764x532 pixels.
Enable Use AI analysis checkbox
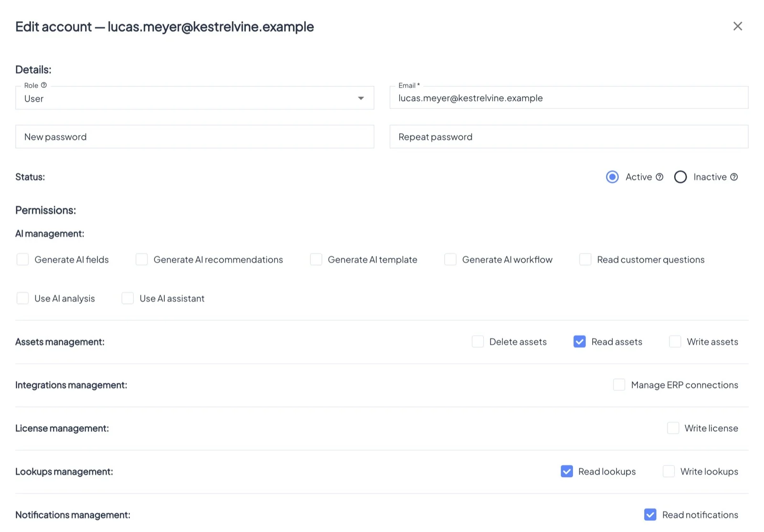pos(22,298)
